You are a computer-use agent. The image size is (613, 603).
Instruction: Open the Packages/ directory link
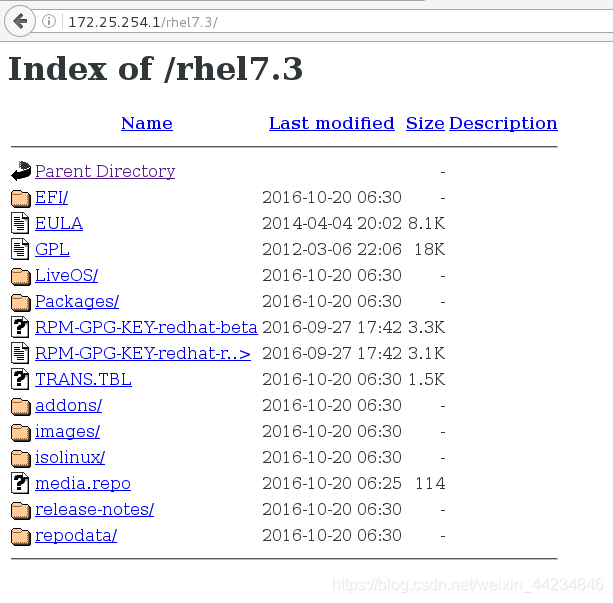[x=77, y=302]
